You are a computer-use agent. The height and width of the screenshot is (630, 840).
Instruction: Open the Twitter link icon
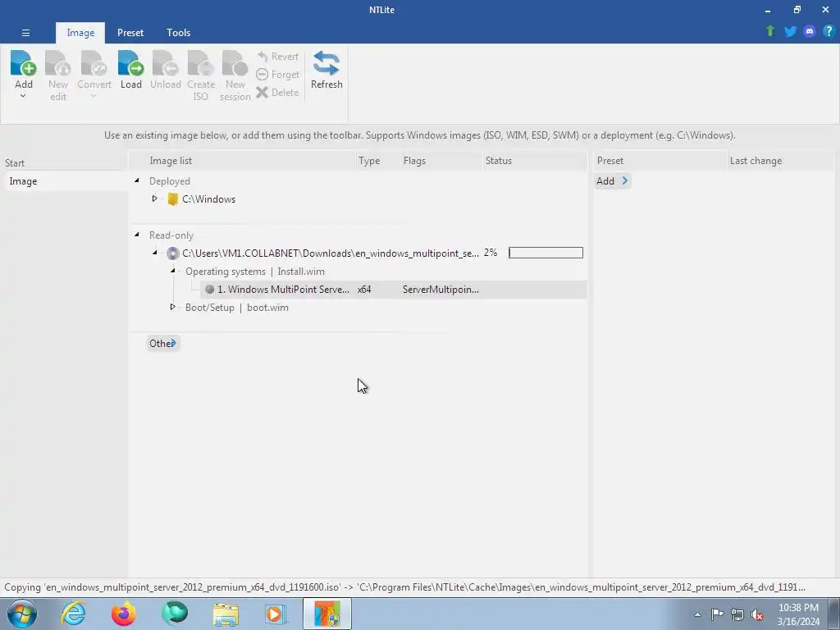click(x=790, y=31)
